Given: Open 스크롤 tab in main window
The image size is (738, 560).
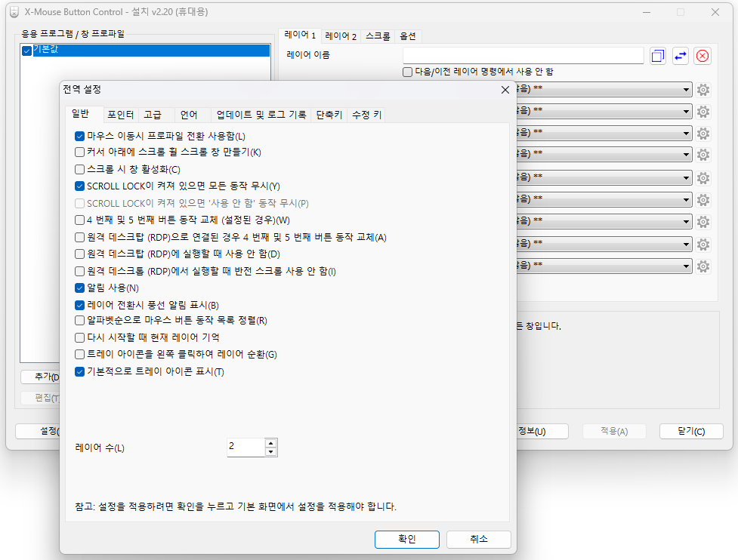Looking at the screenshot, I should click(378, 36).
